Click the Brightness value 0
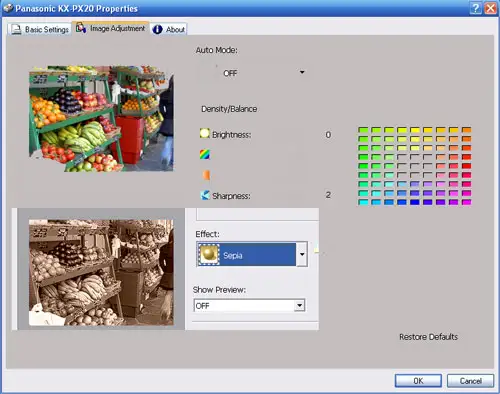The height and width of the screenshot is (394, 500). (x=328, y=135)
